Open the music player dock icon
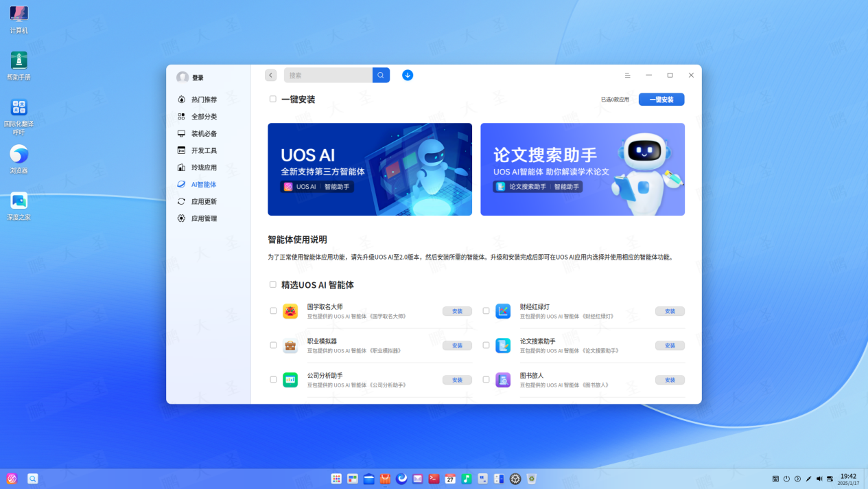The height and width of the screenshot is (489, 868). point(467,479)
